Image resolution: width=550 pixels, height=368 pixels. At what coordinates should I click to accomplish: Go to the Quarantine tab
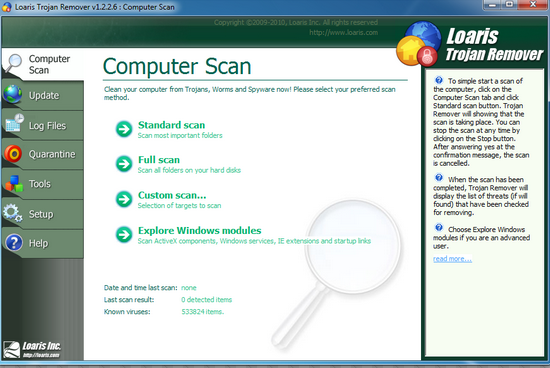click(x=43, y=154)
